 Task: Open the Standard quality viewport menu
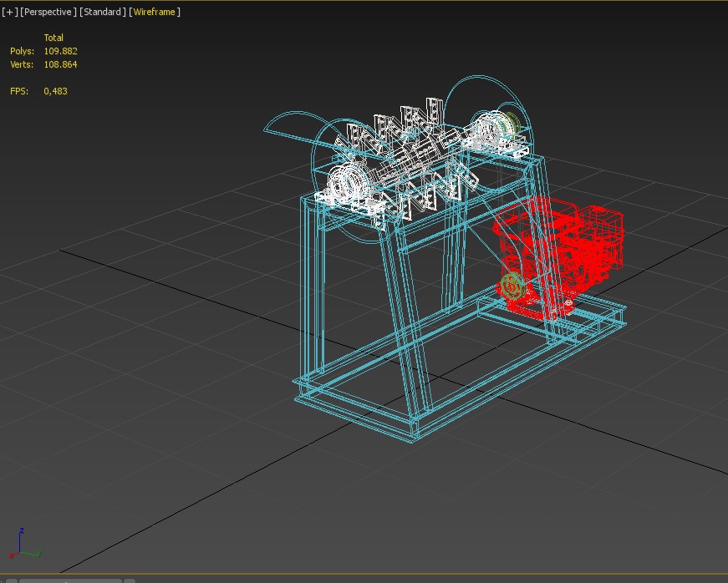pyautogui.click(x=103, y=12)
